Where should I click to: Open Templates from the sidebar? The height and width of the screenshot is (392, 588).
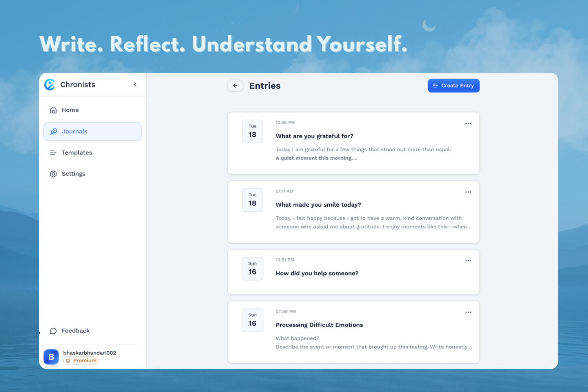coord(77,152)
